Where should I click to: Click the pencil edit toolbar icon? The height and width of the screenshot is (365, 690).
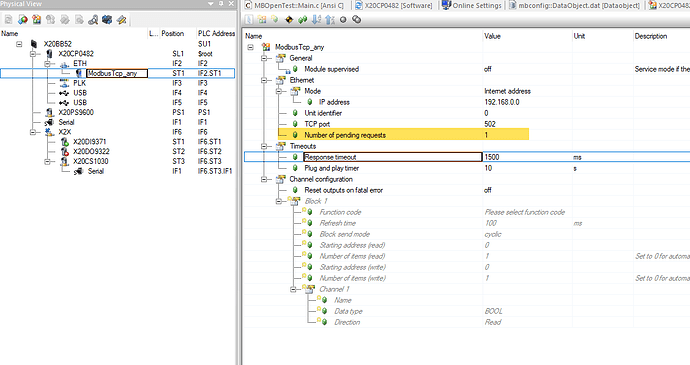point(121,20)
